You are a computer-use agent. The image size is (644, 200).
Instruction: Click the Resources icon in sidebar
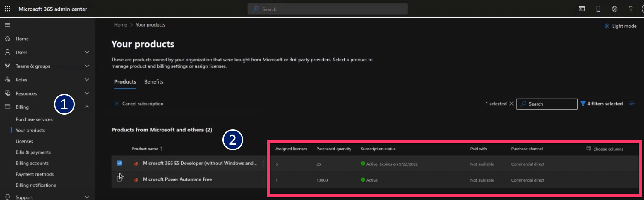[x=7, y=93]
